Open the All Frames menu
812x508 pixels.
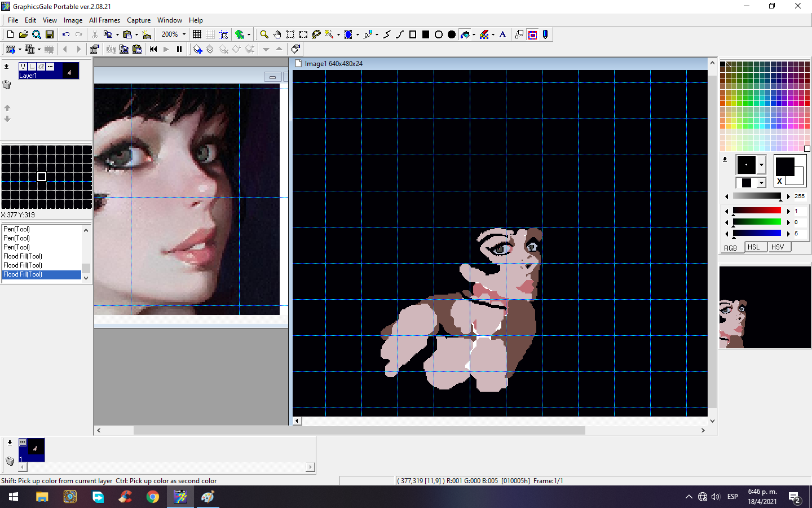pos(104,20)
